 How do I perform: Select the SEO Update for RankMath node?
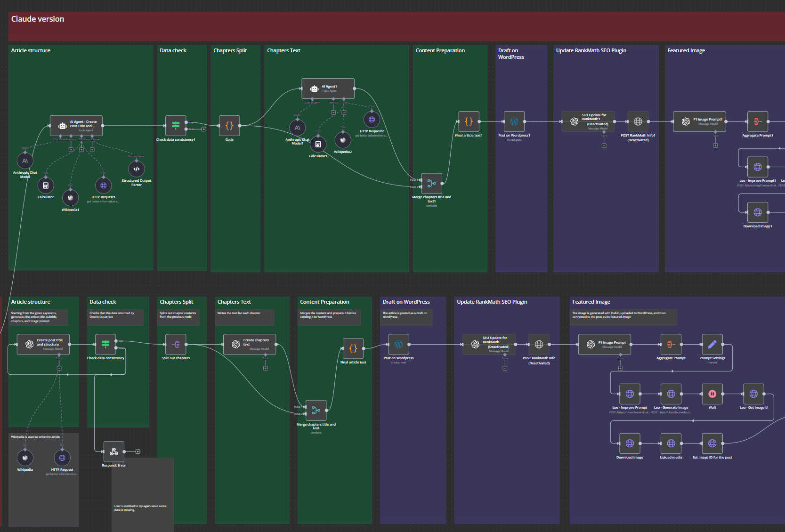[x=489, y=344]
